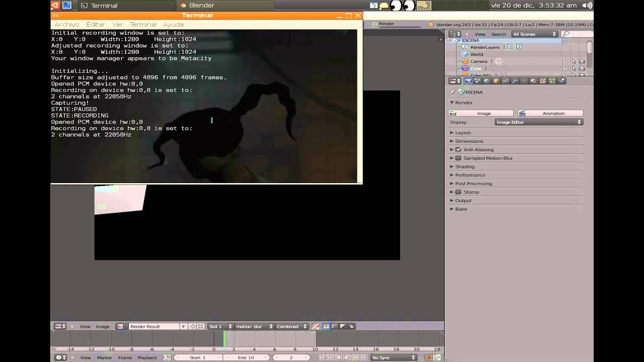Click the Ubuntu logo menu icon
The height and width of the screenshot is (362, 644).
tap(55, 6)
